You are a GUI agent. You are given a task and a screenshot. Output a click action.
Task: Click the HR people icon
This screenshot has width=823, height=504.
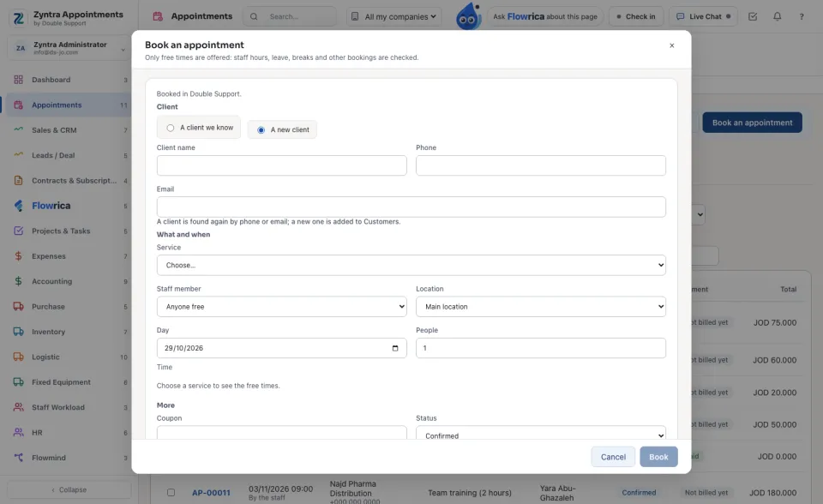point(18,433)
